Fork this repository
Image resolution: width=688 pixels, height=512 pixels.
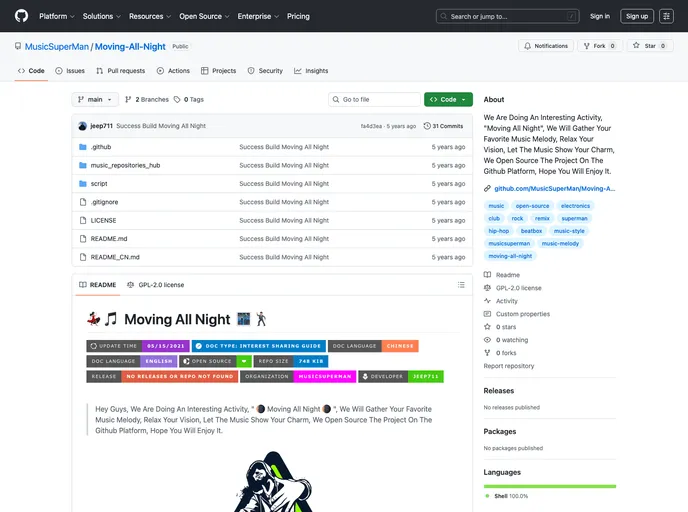(600, 46)
